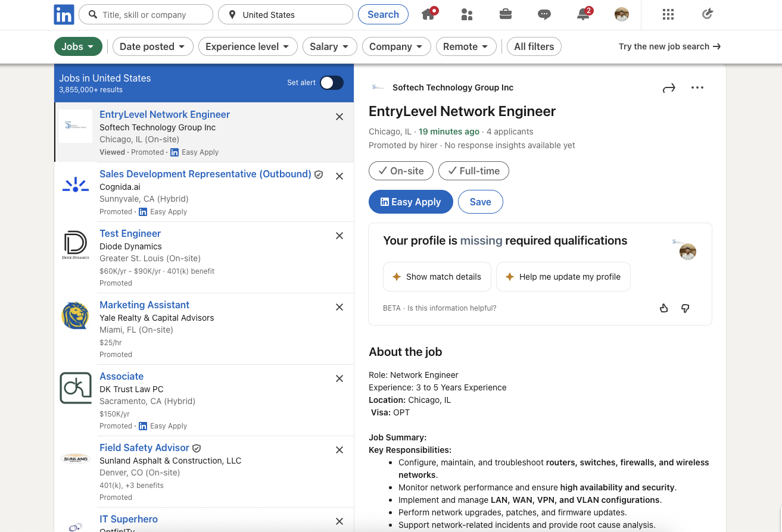Click the Yale Realty lion logo
This screenshot has width=782, height=532.
coord(76,316)
